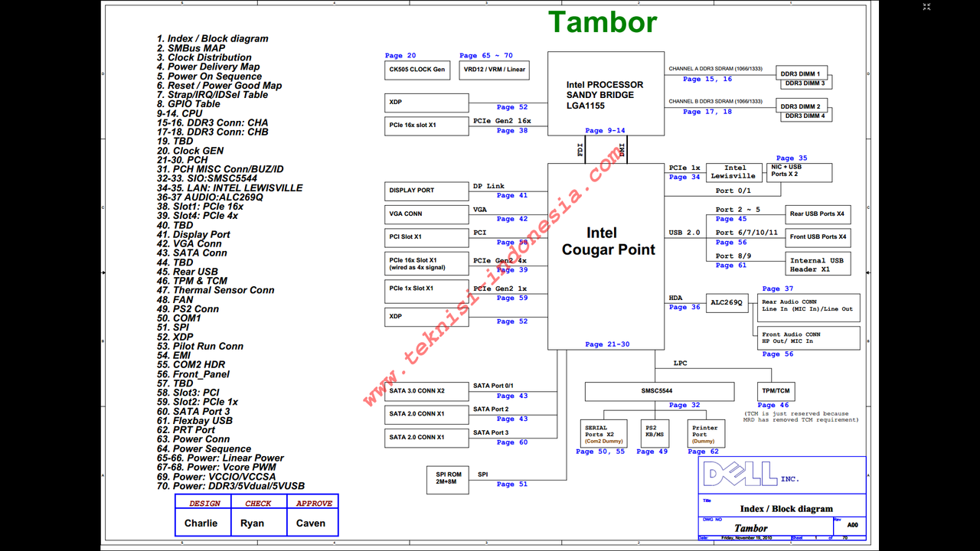This screenshot has height=551, width=980.
Task: Select the 'CK505 CLOCK Gen' block
Action: (416, 70)
